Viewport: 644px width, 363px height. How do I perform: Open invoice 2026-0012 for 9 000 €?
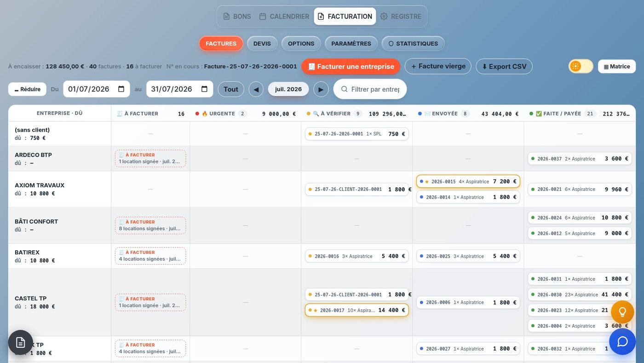pyautogui.click(x=580, y=233)
